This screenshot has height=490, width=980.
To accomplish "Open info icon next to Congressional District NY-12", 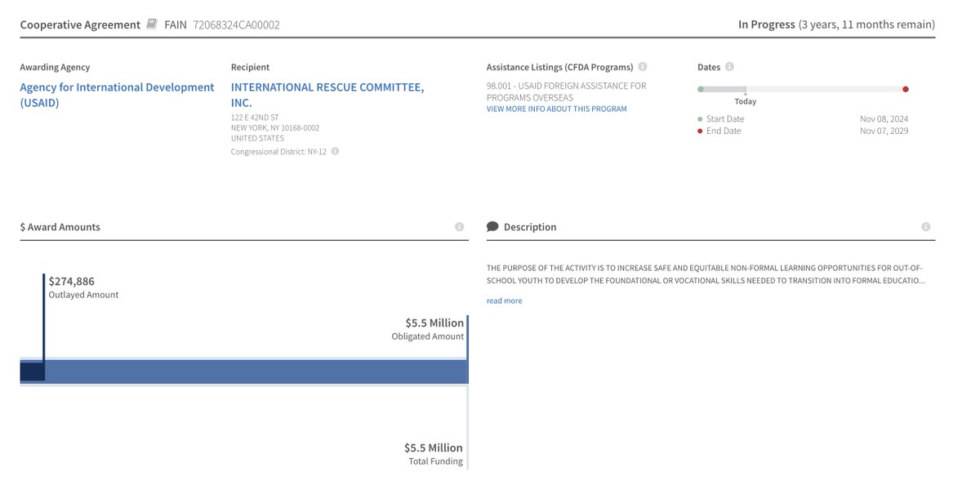I will [335, 151].
